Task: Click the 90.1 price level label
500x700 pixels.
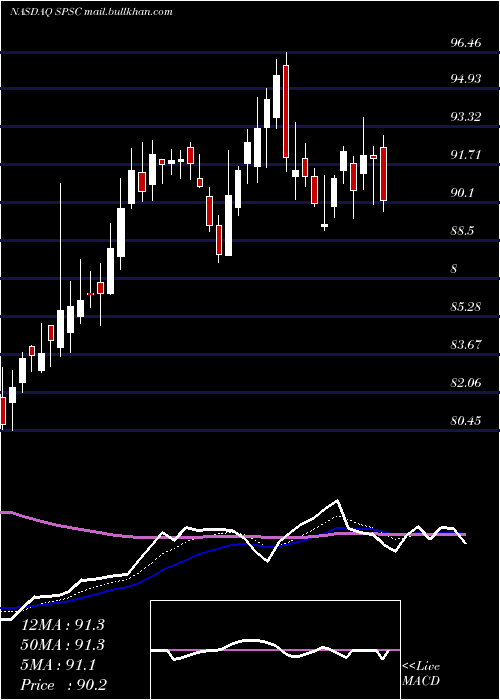Action: tap(462, 193)
